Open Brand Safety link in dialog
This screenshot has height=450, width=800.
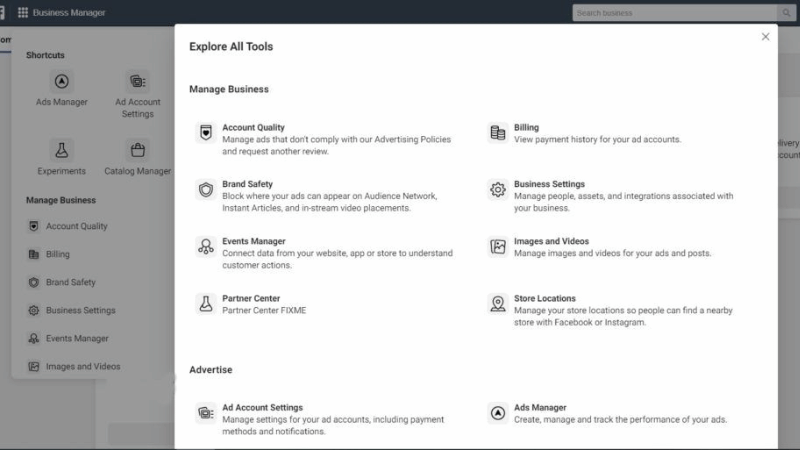(247, 184)
